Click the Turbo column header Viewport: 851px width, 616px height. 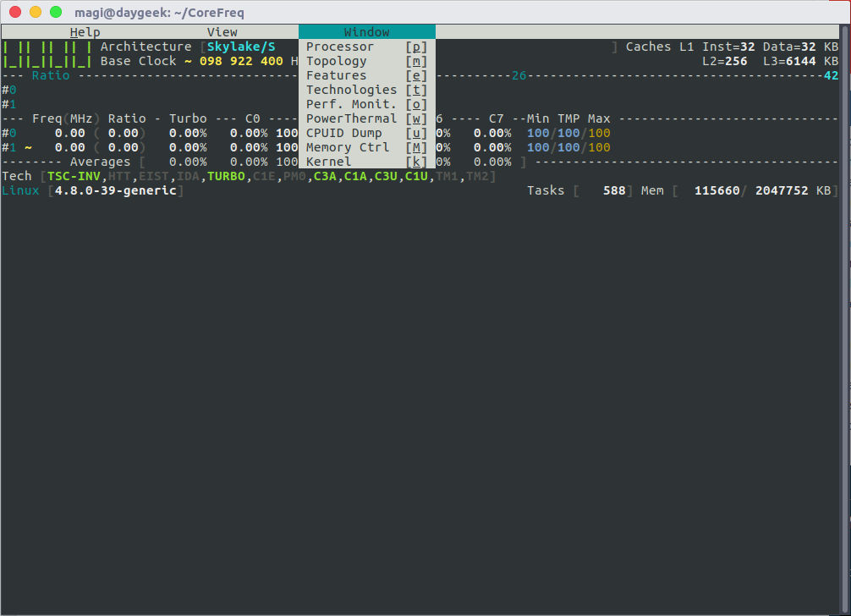[188, 118]
